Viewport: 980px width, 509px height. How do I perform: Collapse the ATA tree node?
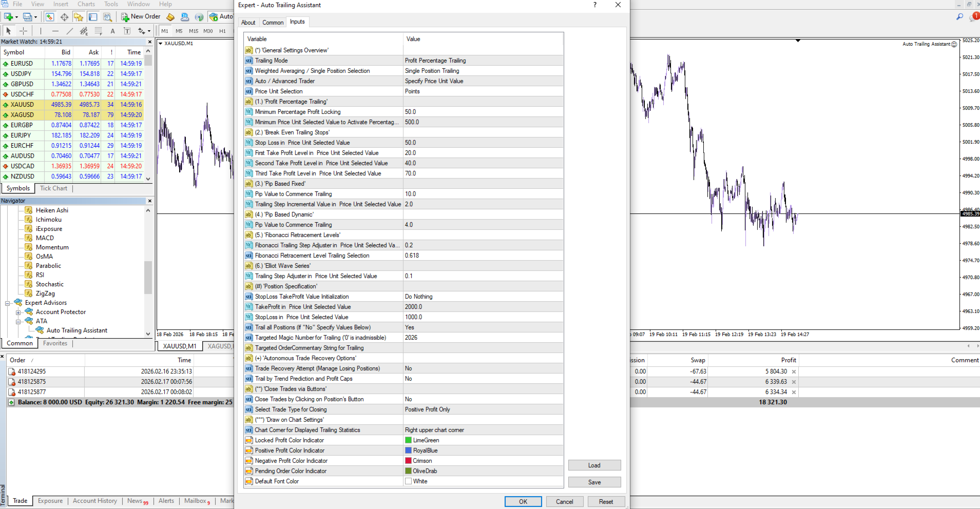click(18, 322)
